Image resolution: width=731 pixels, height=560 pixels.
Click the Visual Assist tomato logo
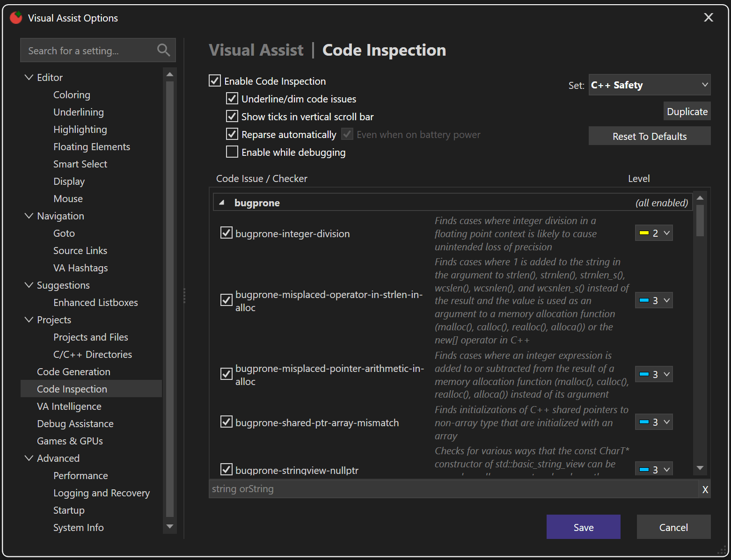[x=16, y=18]
